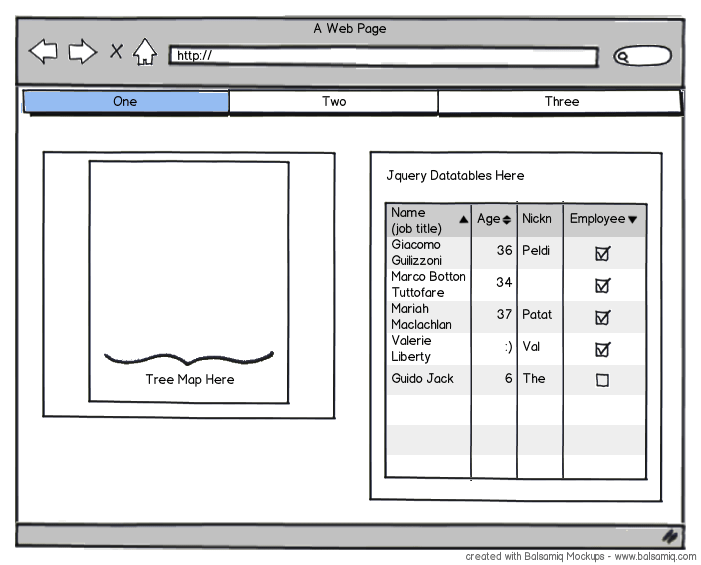This screenshot has width=701, height=565.
Task: Uncheck Employee box for Giacomo Guilizzoni
Action: click(603, 253)
